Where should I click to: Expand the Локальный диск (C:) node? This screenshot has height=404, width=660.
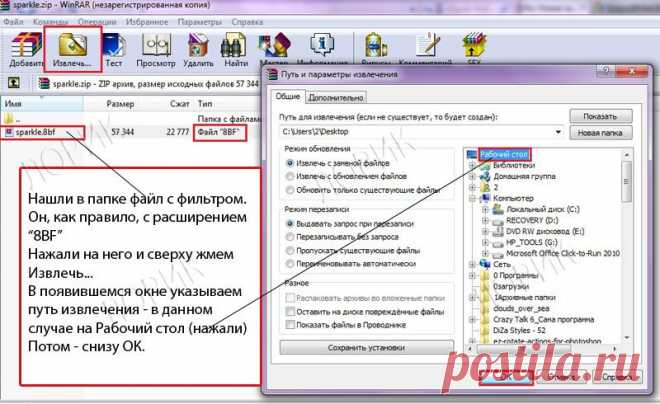pyautogui.click(x=485, y=209)
